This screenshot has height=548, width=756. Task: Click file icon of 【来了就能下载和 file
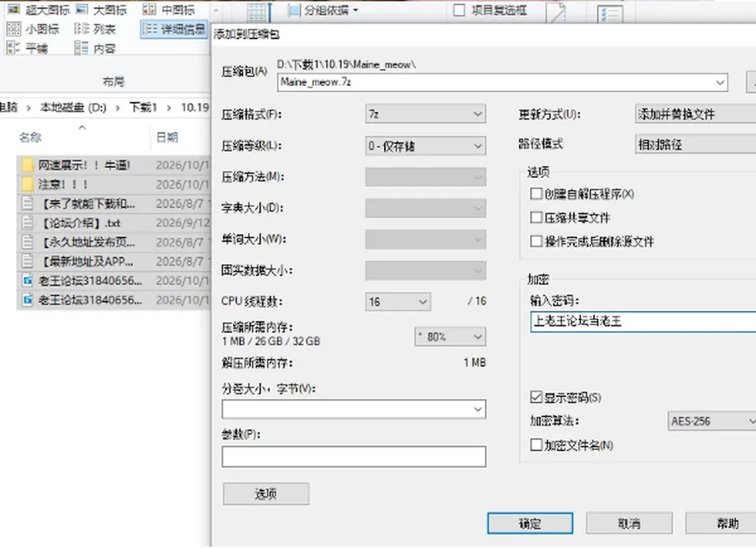28,203
